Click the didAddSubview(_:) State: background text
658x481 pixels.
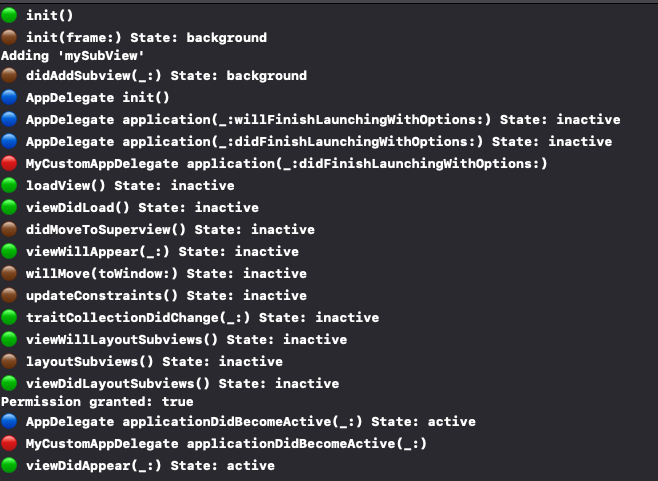166,76
